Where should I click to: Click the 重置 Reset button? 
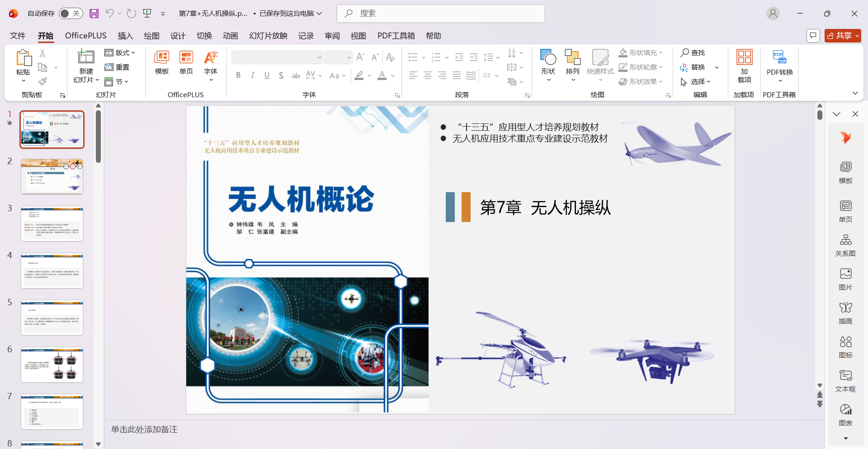117,67
